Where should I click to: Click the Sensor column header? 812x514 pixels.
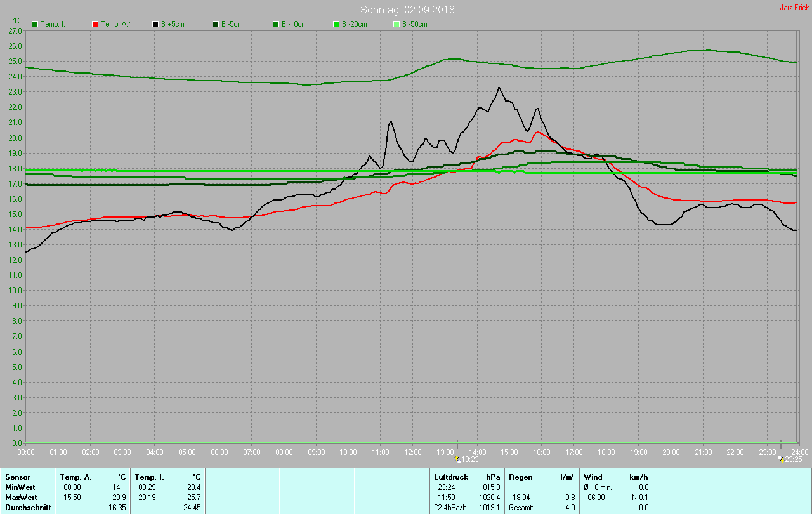click(18, 477)
